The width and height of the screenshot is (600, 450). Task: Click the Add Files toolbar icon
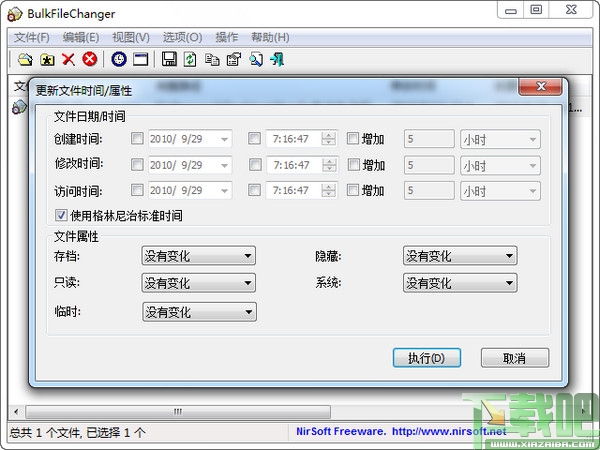tap(25, 60)
